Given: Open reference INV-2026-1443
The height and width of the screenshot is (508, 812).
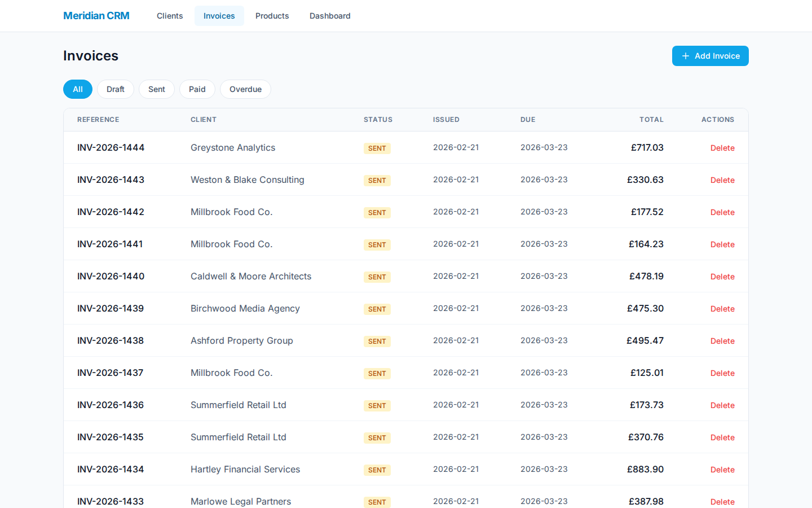Looking at the screenshot, I should (x=111, y=179).
